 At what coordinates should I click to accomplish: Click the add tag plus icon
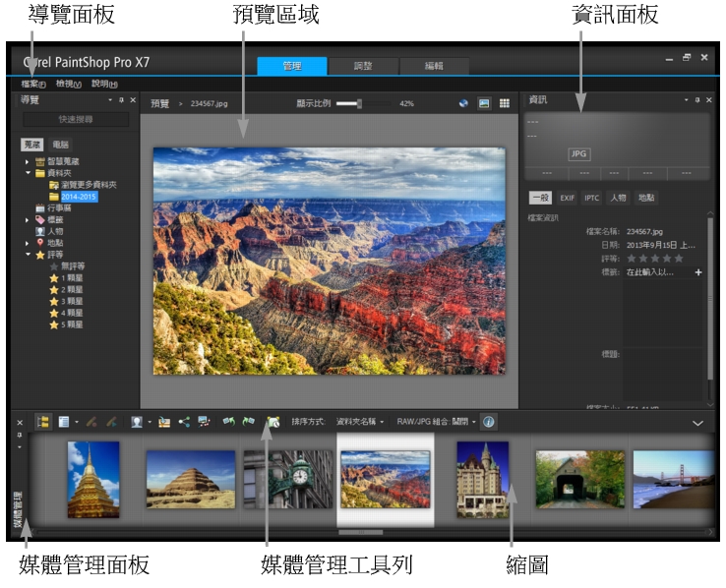tap(697, 271)
